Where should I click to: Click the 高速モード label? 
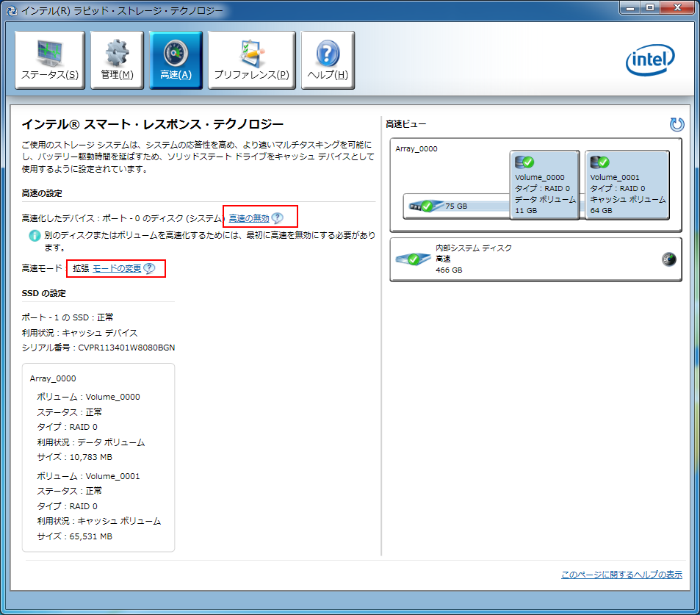click(x=42, y=268)
